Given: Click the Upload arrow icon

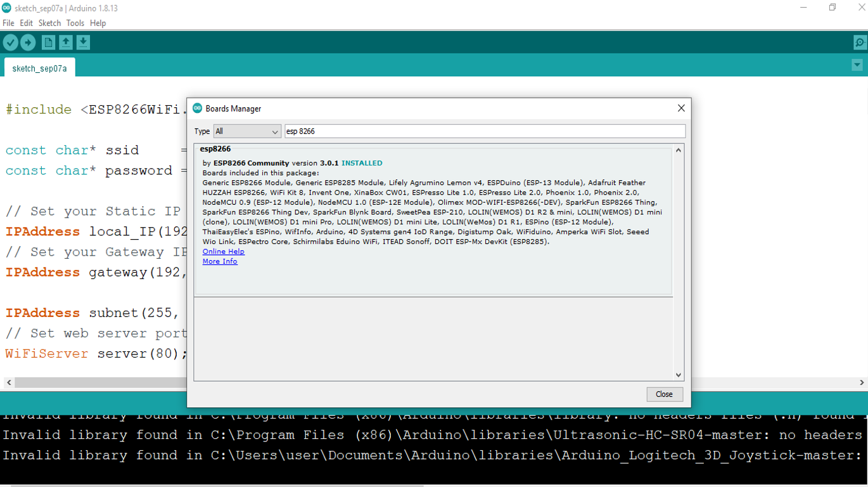Looking at the screenshot, I should [28, 42].
